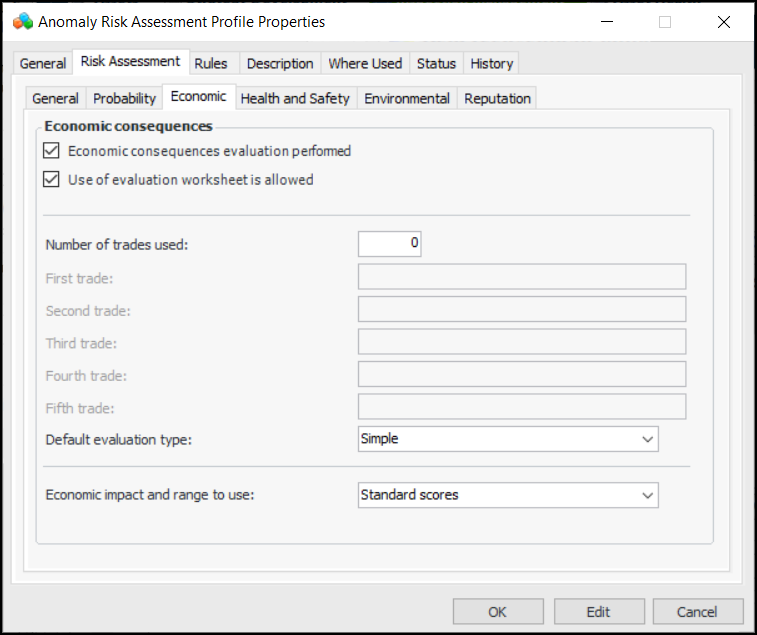The width and height of the screenshot is (757, 635).
Task: Click the application icon in title bar
Action: click(22, 22)
